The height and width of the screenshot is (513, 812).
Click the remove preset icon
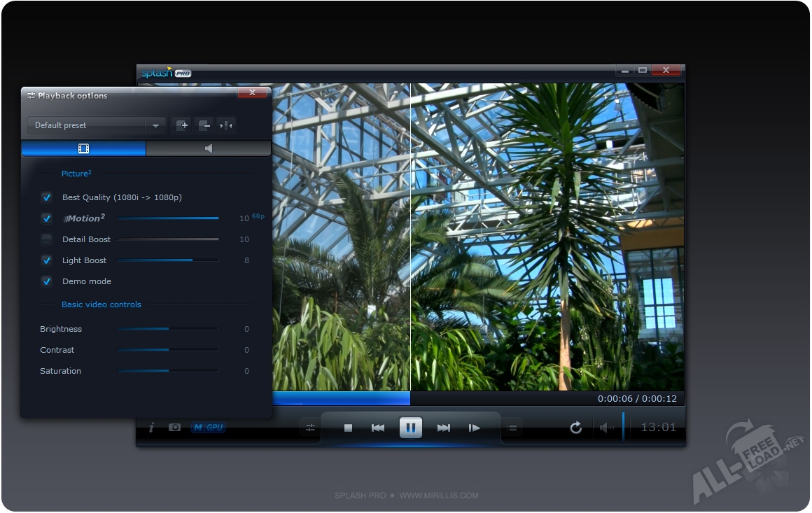(x=204, y=125)
